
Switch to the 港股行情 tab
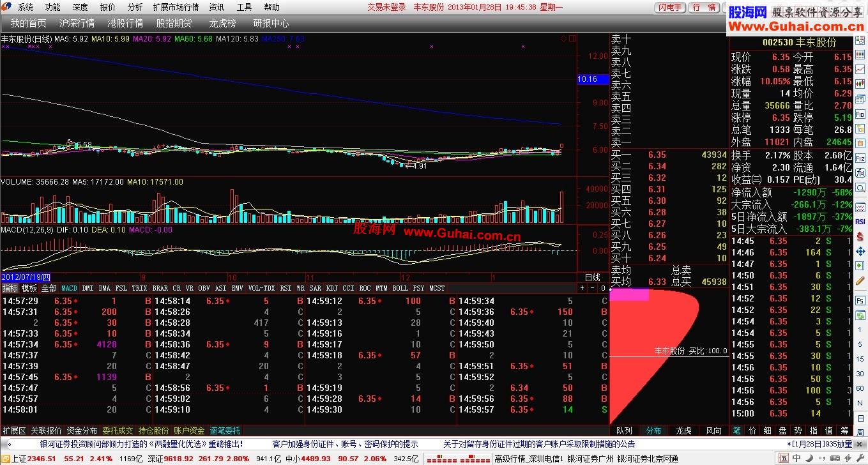125,23
